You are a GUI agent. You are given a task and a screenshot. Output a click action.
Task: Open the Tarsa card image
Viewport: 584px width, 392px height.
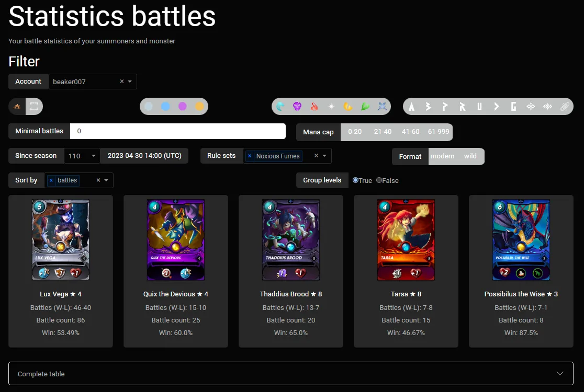click(x=406, y=240)
